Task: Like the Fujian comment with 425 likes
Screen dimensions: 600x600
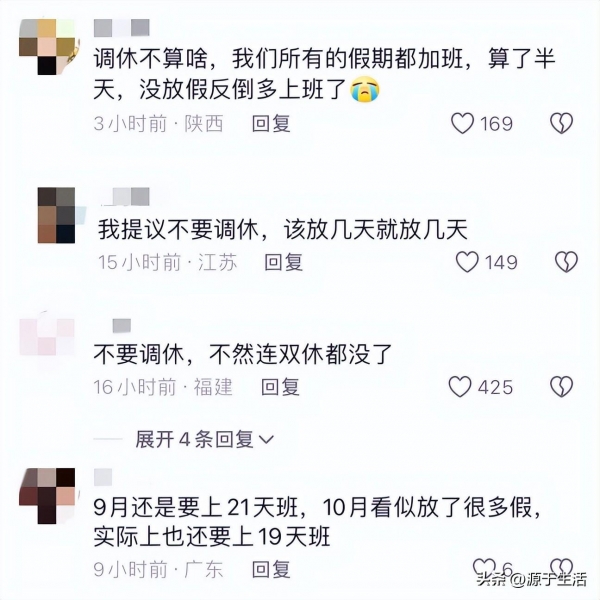Action: coord(460,387)
